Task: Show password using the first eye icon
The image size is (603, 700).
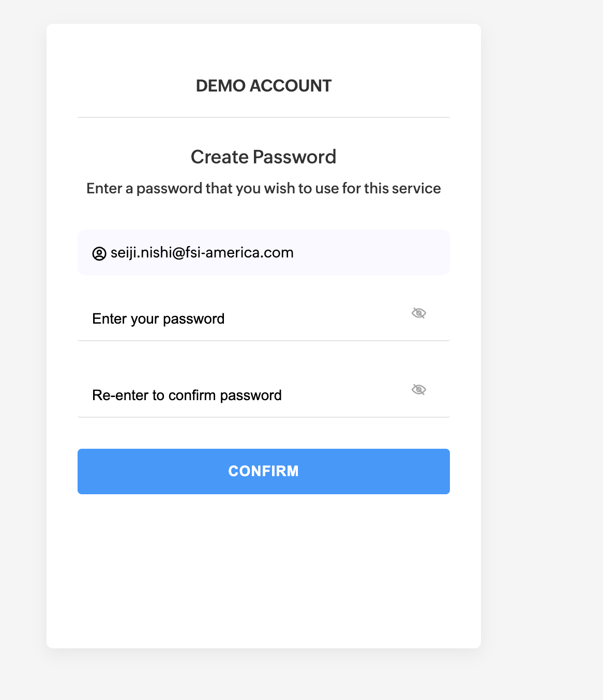Action: (x=418, y=313)
